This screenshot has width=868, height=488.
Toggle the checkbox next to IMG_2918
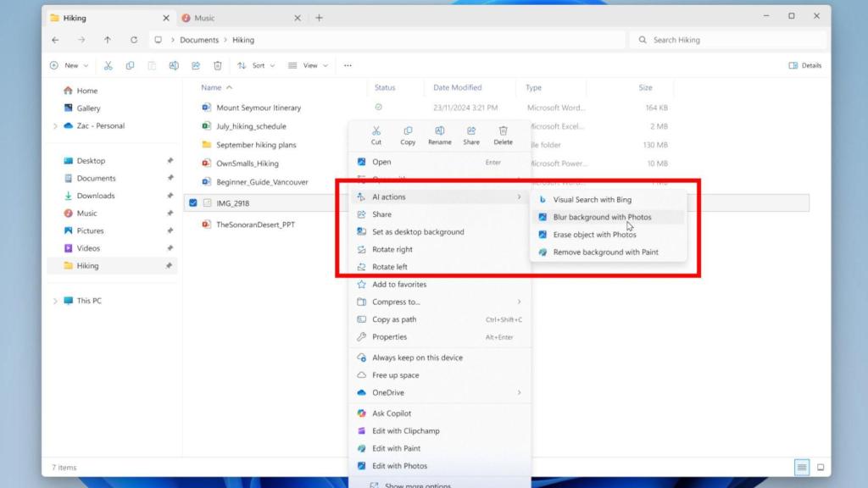point(193,203)
